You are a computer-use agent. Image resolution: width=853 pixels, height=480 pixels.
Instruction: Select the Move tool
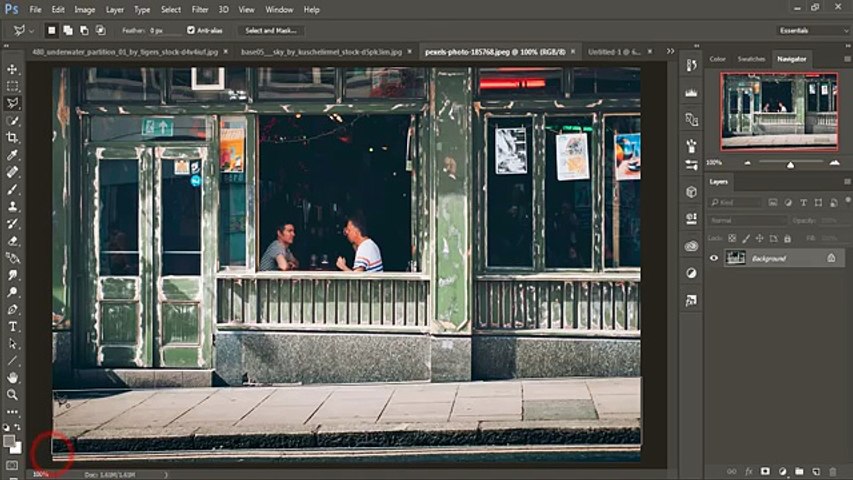click(x=13, y=69)
